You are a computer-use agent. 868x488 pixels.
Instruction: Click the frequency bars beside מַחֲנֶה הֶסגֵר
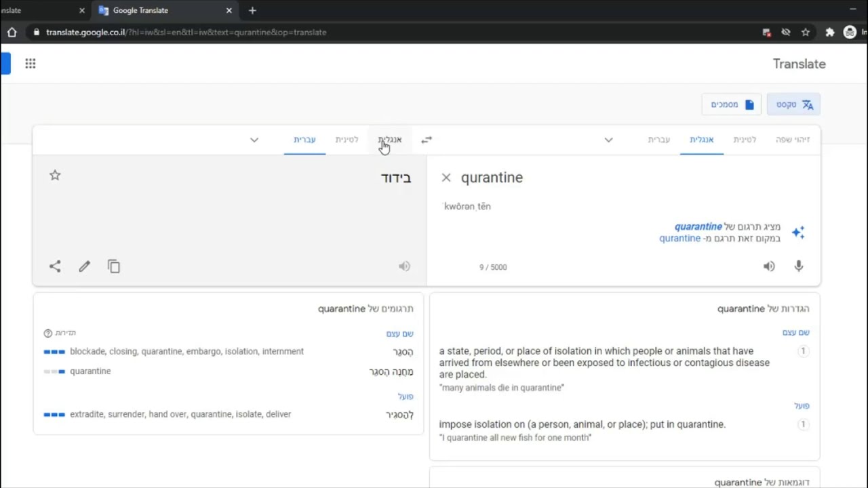54,371
